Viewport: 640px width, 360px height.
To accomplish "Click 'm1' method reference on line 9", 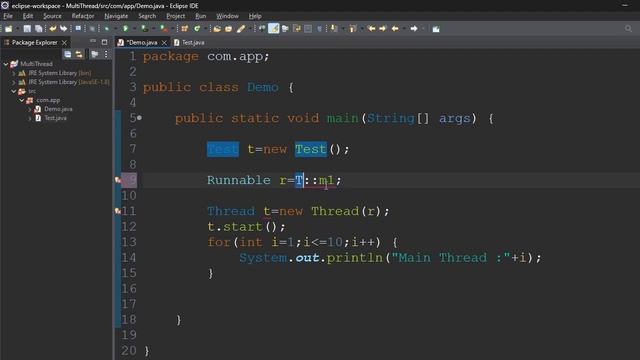I will point(326,180).
